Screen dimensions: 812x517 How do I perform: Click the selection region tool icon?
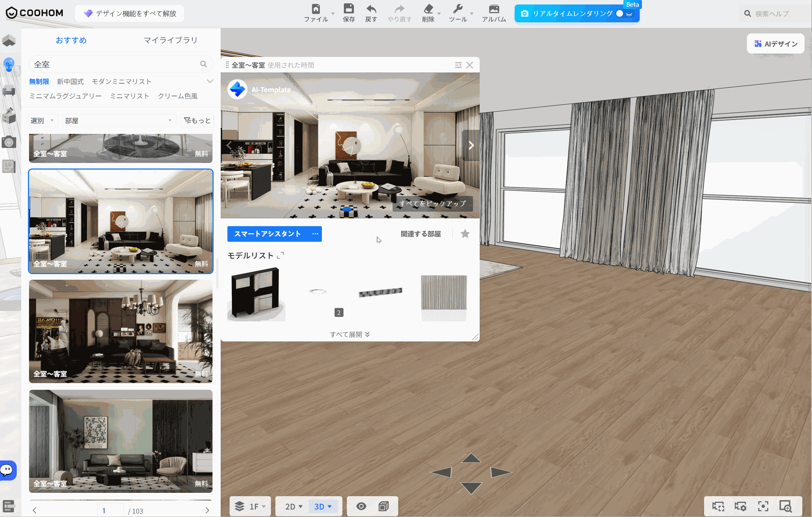[x=718, y=506]
